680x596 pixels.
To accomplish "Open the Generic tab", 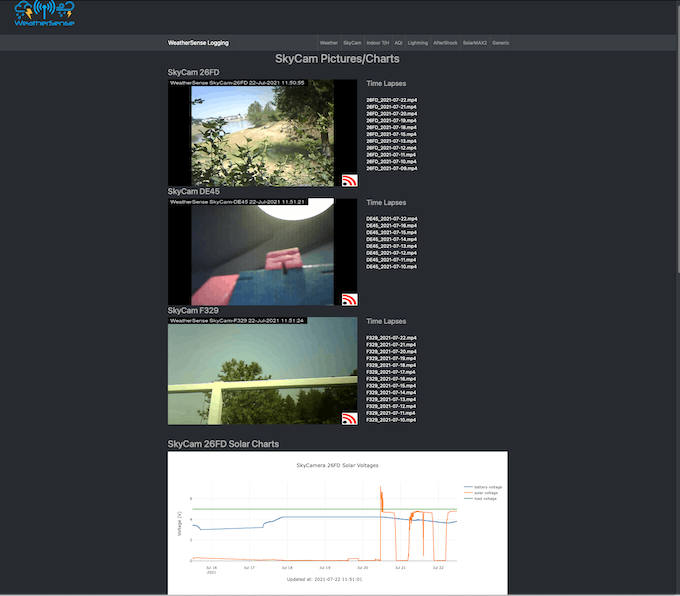I will click(500, 43).
